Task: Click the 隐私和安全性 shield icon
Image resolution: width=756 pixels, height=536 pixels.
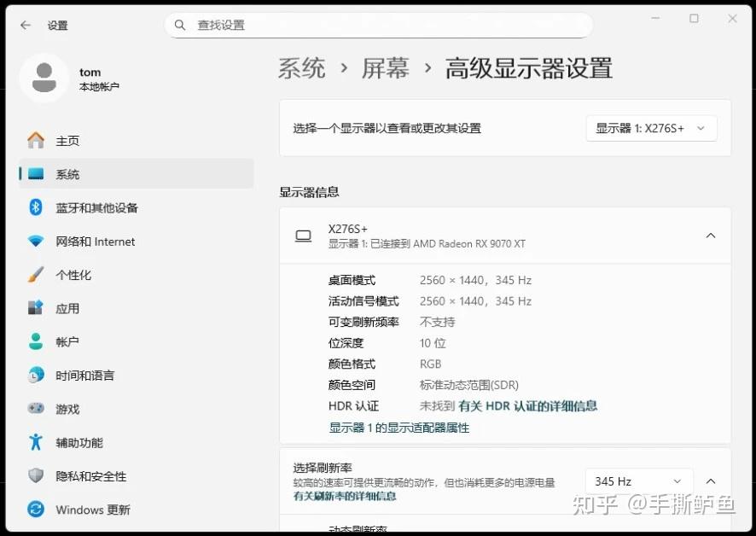Action: click(36, 475)
